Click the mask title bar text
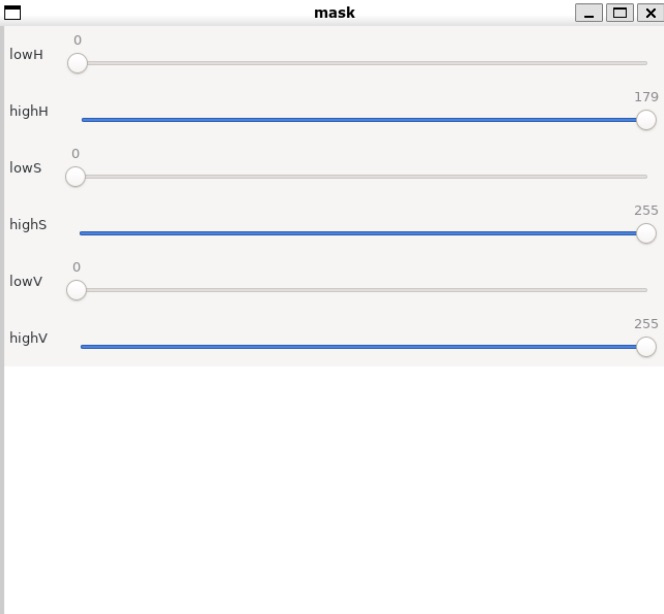 (335, 13)
